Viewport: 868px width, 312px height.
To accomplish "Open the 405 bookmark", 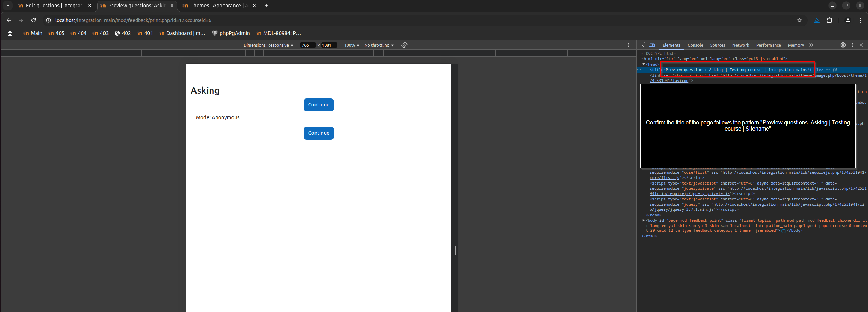I will pyautogui.click(x=56, y=33).
